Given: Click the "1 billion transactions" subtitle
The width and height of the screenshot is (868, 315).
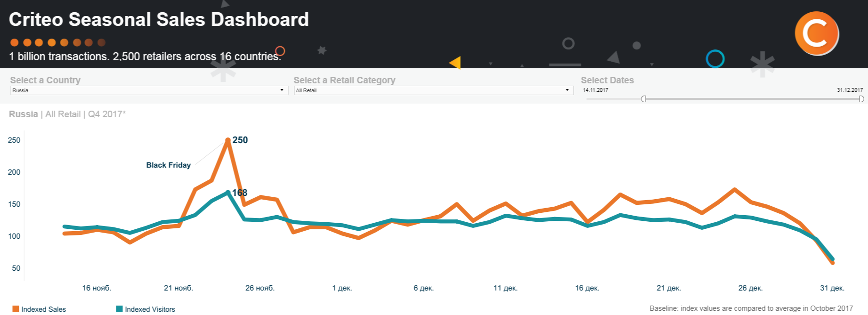Looking at the screenshot, I should tap(145, 57).
